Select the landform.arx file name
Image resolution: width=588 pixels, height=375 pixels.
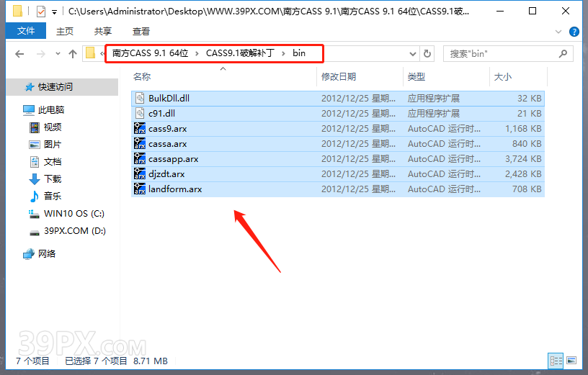175,189
